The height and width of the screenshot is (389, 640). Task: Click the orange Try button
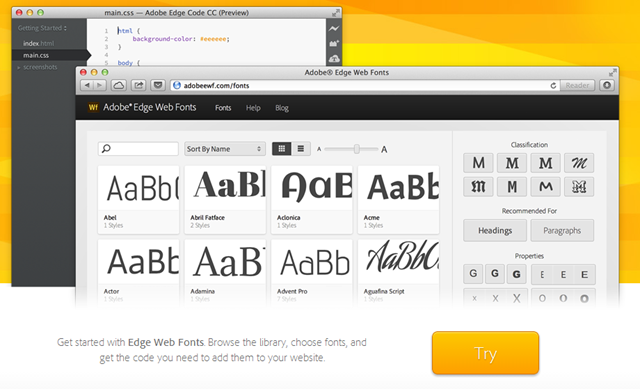pos(485,353)
